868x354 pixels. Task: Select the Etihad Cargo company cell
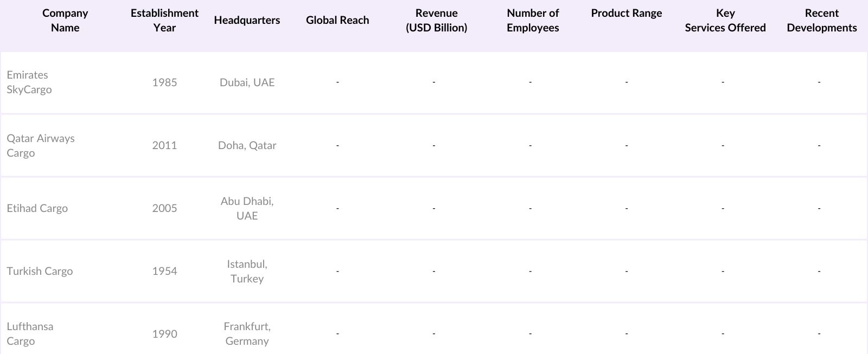coord(37,208)
